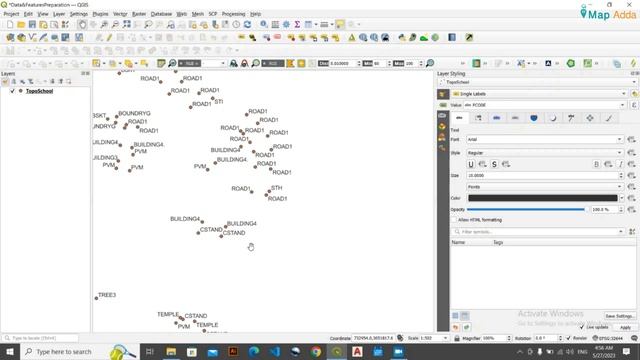Open the map Scale dropdown
Viewport: 640px width, 360px height.
tap(445, 338)
